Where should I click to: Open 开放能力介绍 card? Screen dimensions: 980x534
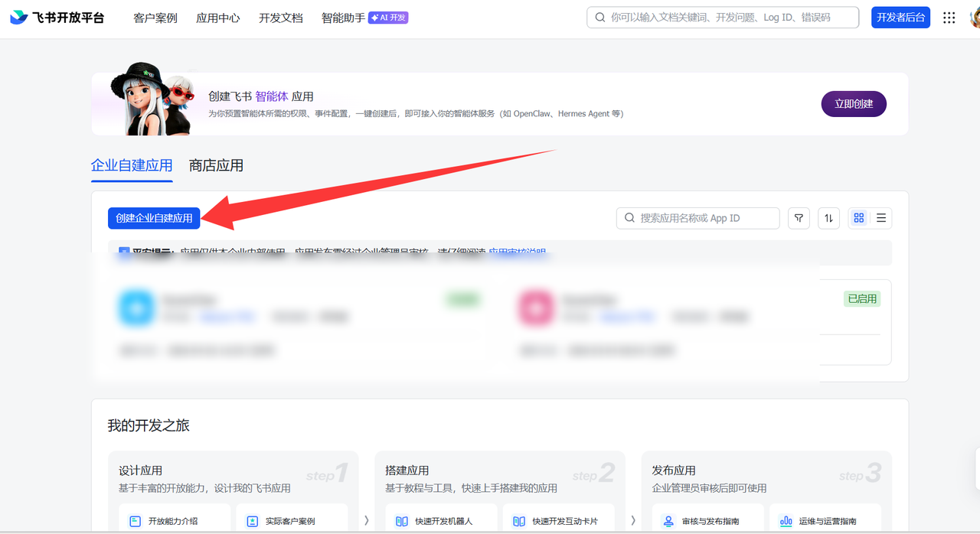click(x=175, y=519)
